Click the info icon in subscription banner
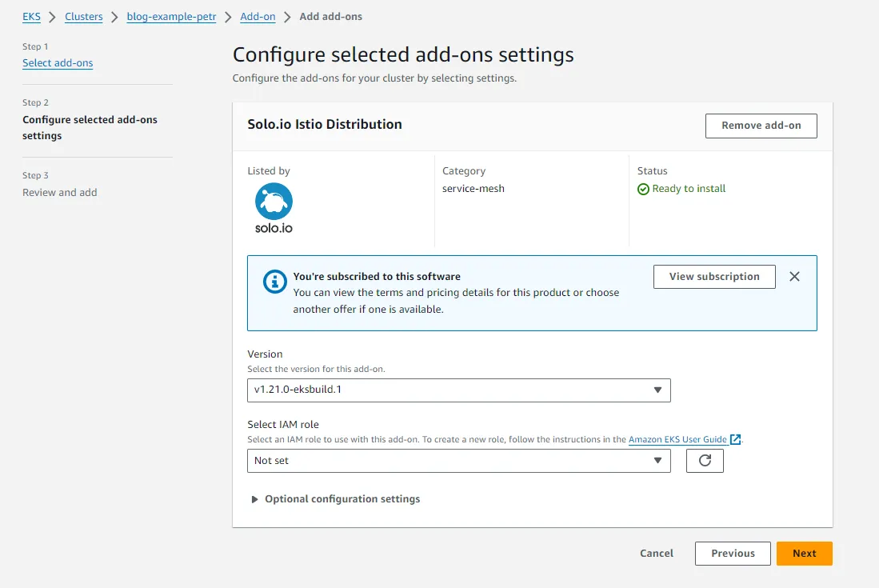 point(274,282)
